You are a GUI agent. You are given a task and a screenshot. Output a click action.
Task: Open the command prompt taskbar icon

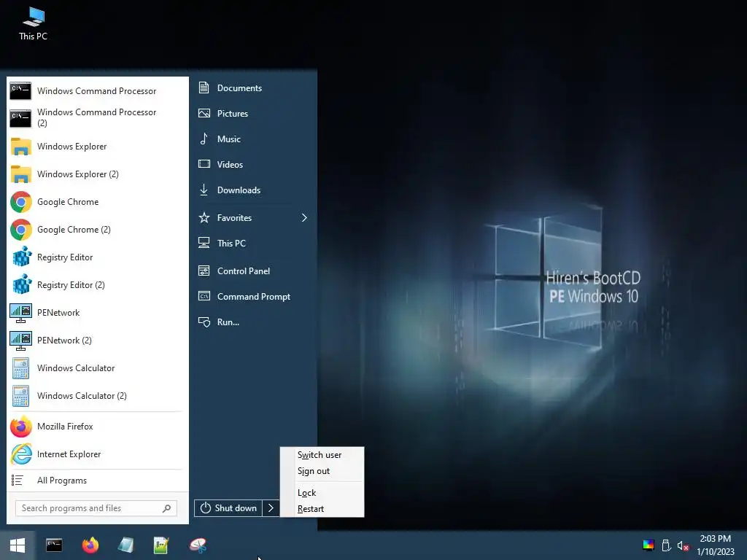(54, 545)
